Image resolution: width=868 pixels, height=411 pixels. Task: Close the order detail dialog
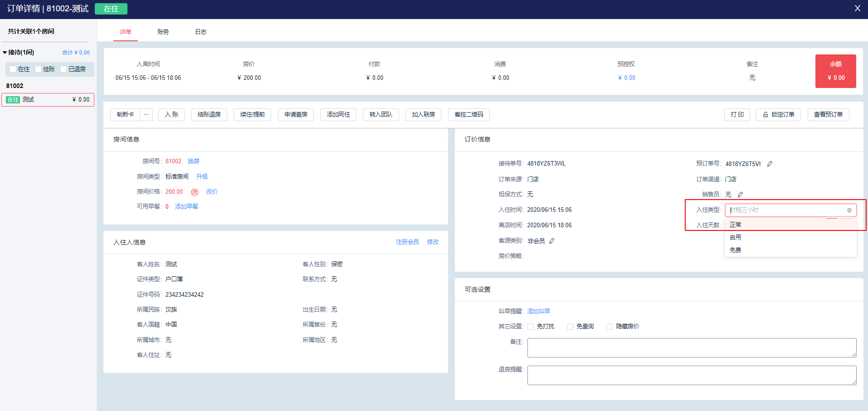(857, 8)
